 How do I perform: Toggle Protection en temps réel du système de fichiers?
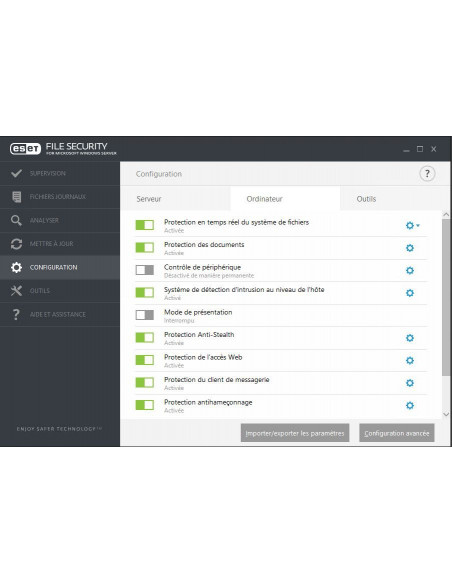click(144, 225)
